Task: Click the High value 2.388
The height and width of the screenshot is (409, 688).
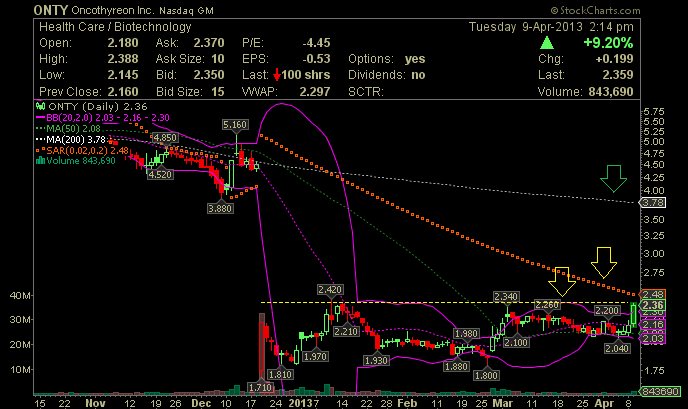Action: pos(123,59)
